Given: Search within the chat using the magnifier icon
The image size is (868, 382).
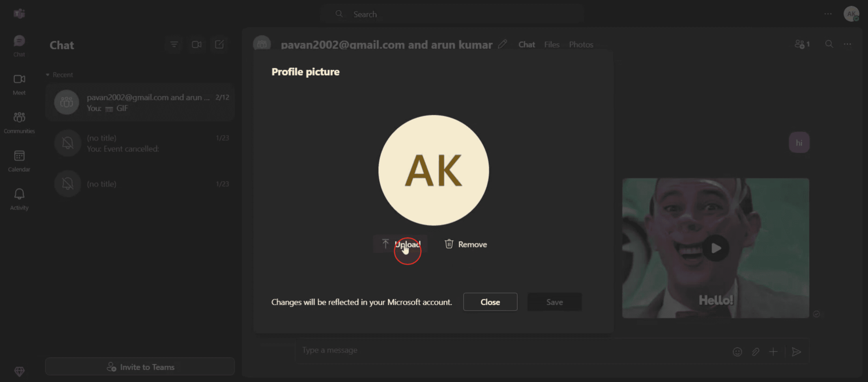Looking at the screenshot, I should (829, 44).
